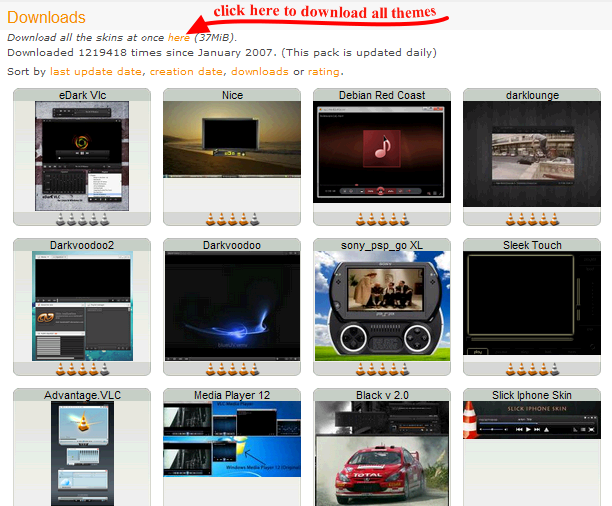612x506 pixels.
Task: Open the Advantage.VLC skin thumbnail
Action: (x=82, y=454)
